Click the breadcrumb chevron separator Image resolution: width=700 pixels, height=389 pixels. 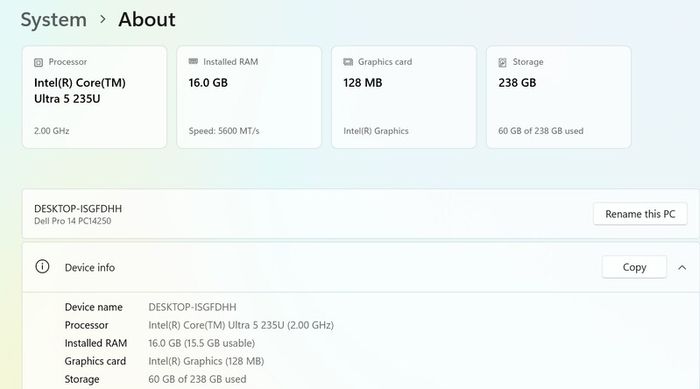[103, 20]
